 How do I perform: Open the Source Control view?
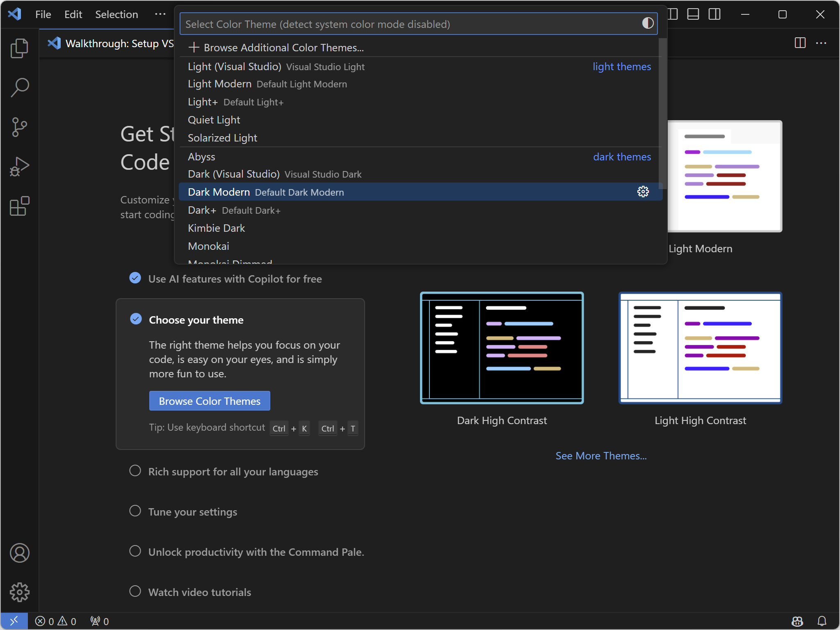pos(19,127)
